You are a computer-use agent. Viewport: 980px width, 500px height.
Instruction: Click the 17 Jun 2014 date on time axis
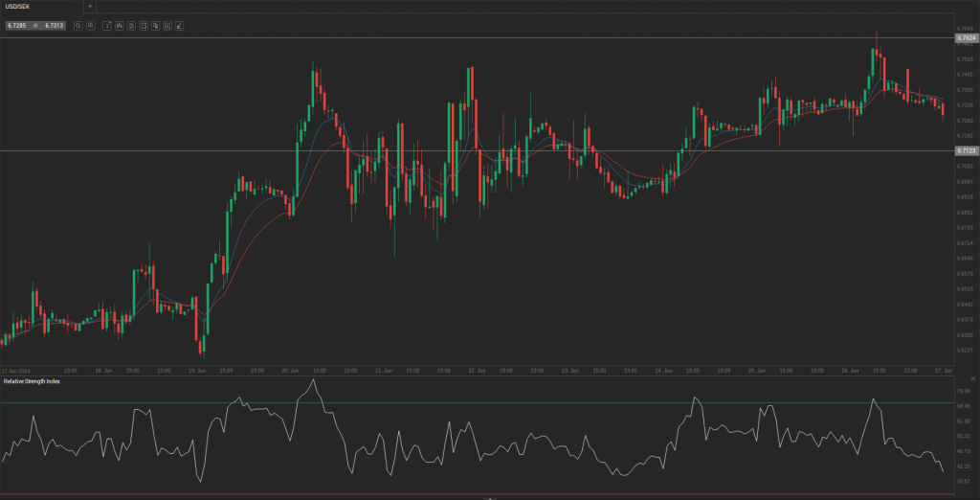pyautogui.click(x=15, y=370)
